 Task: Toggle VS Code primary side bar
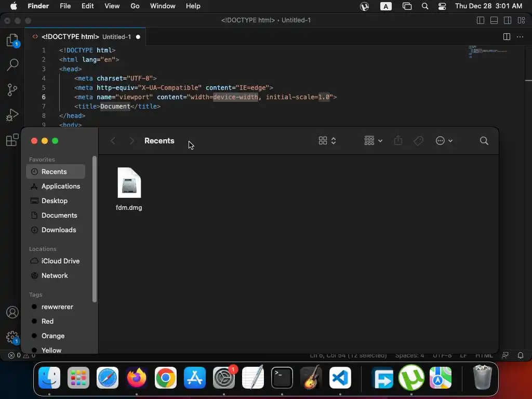pos(481,20)
